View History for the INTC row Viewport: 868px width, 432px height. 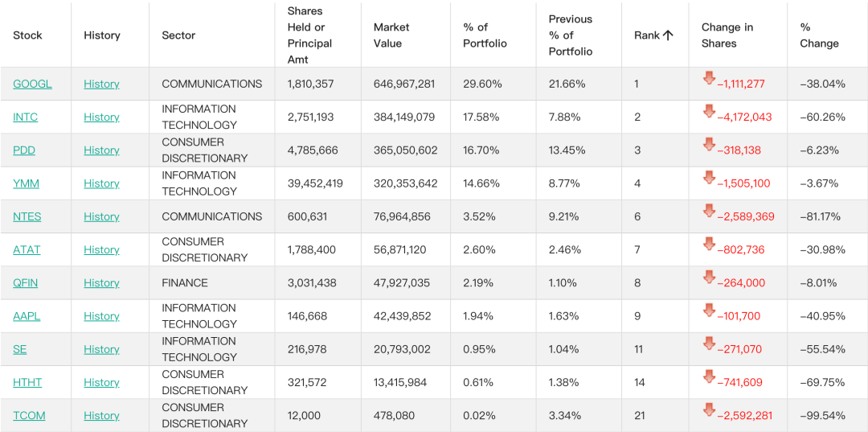[x=101, y=117]
